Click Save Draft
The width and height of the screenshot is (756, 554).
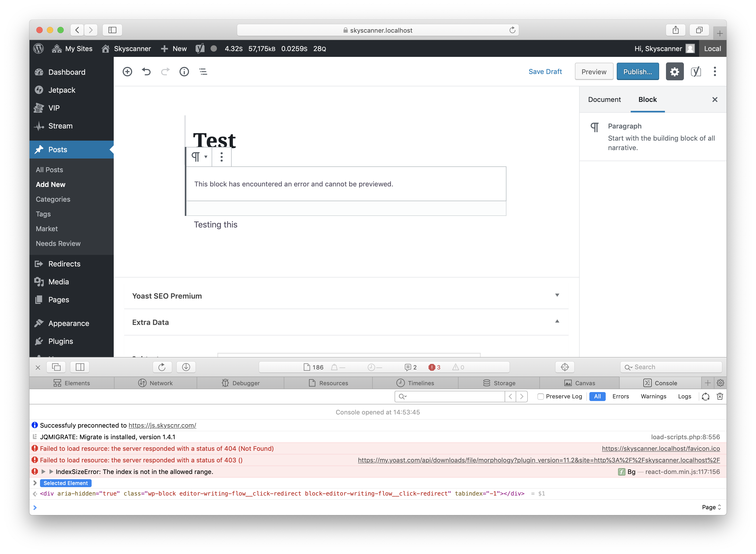click(x=545, y=72)
